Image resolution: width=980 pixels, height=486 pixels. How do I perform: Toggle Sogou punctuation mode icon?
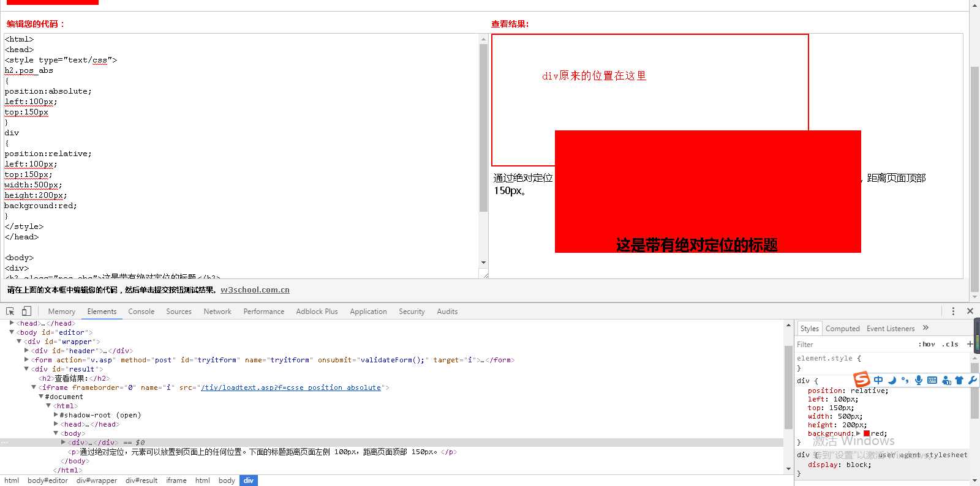[905, 380]
